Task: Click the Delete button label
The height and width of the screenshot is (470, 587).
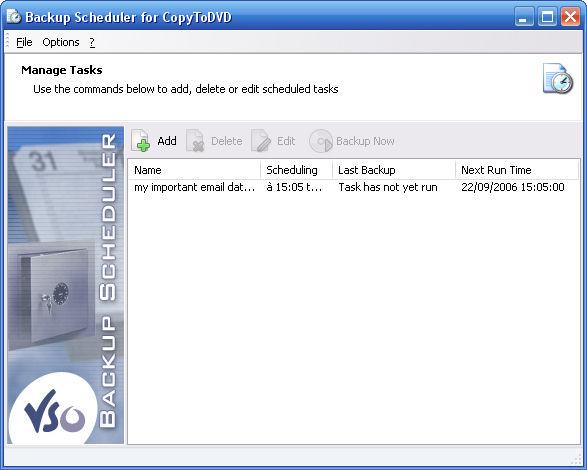Action: [226, 141]
